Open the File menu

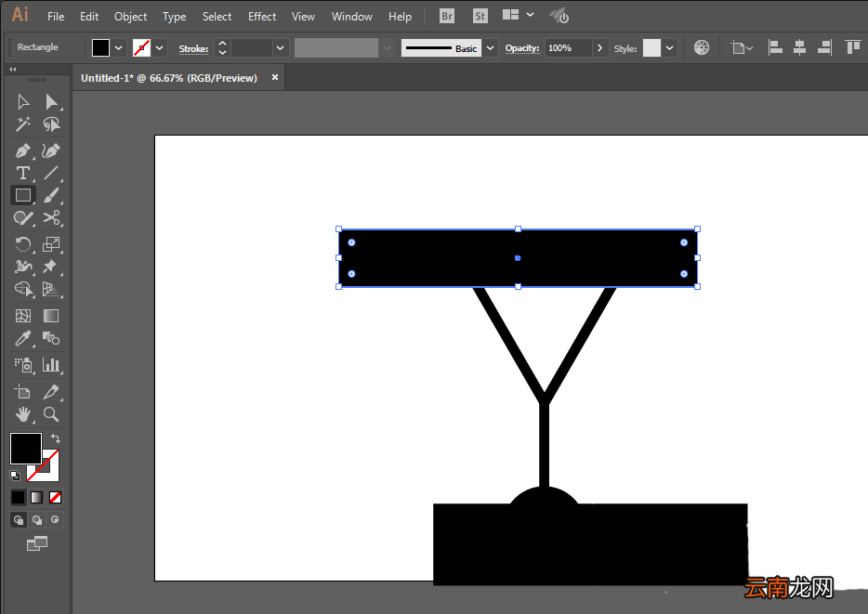pos(56,17)
